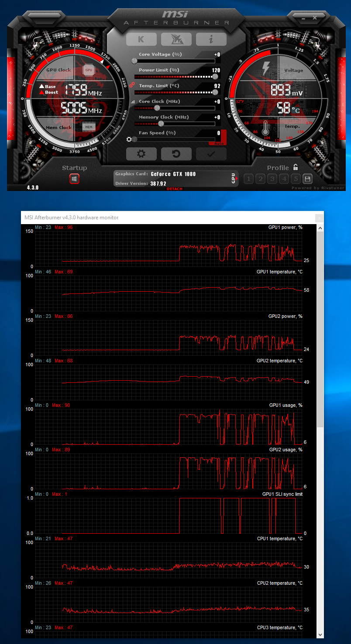The image size is (351, 644).
Task: Select profile slot 2
Action: click(x=260, y=179)
